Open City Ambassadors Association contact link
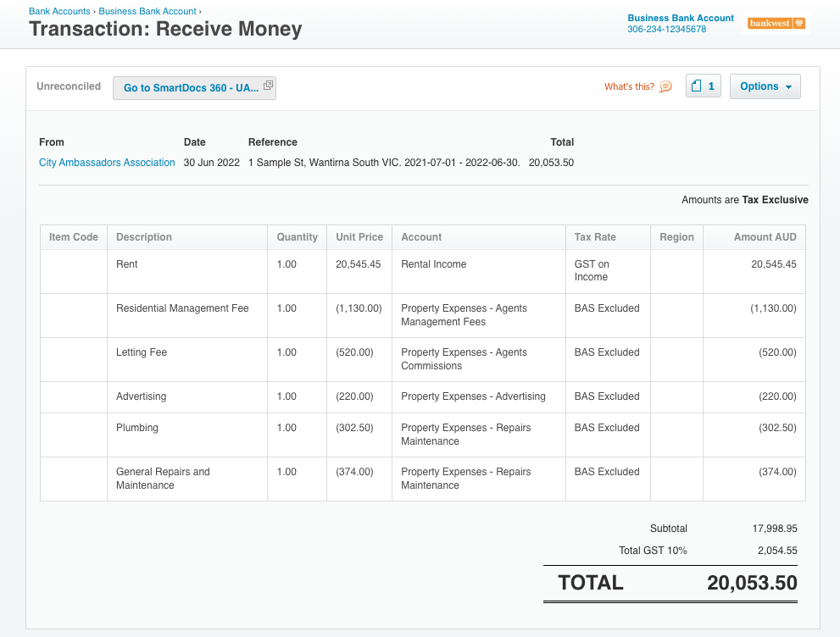 click(107, 163)
